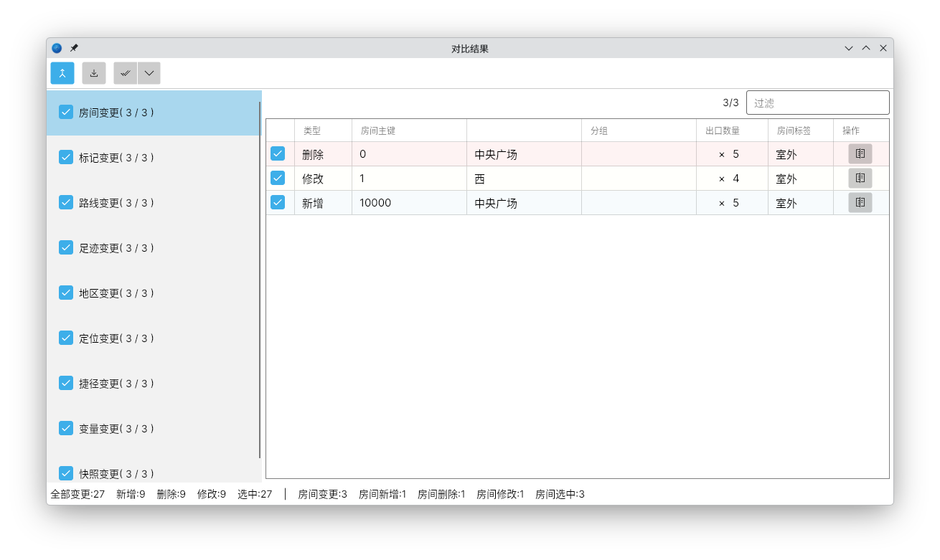Switch to the 地区变更 category
Image resolution: width=940 pixels, height=560 pixels.
(x=116, y=293)
